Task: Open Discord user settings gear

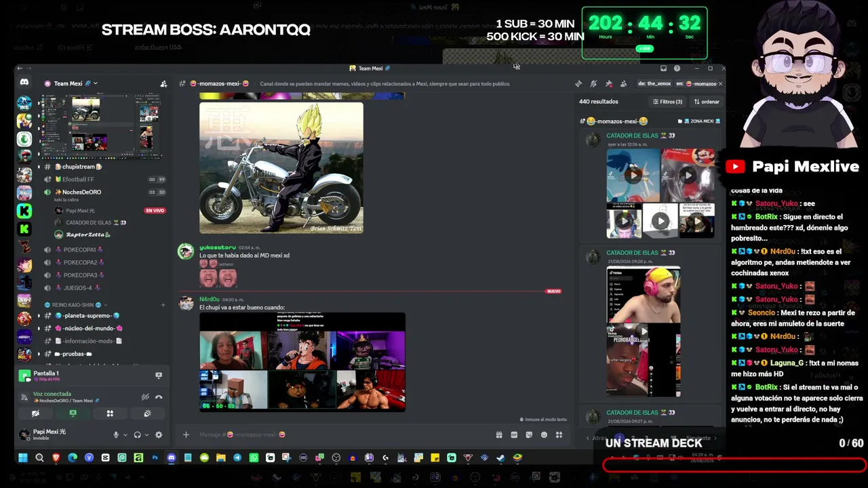Action: [159, 435]
